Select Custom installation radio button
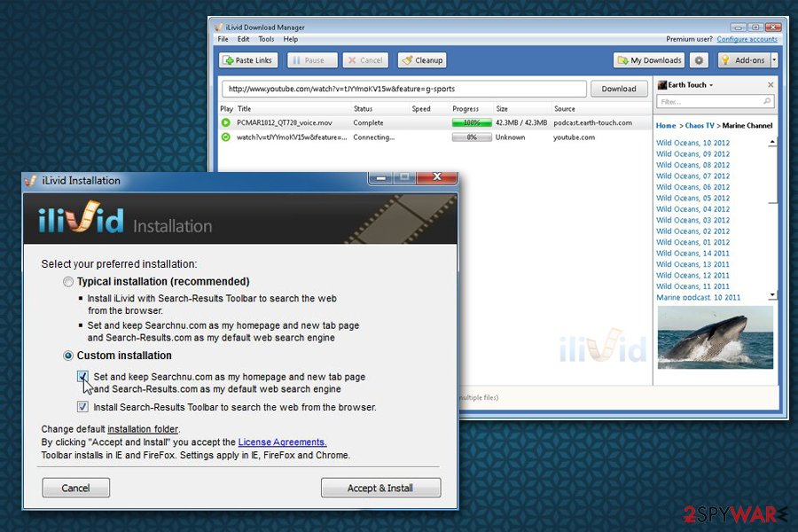 tap(67, 356)
